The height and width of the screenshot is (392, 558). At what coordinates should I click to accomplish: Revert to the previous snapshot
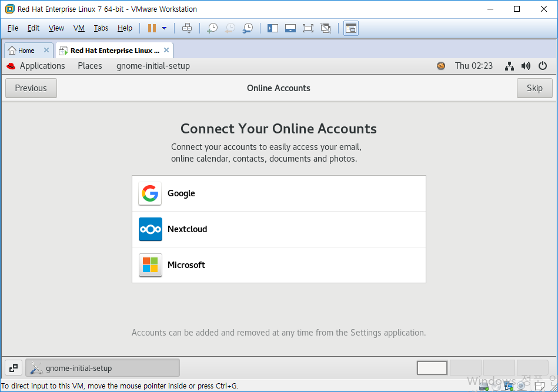click(x=230, y=28)
